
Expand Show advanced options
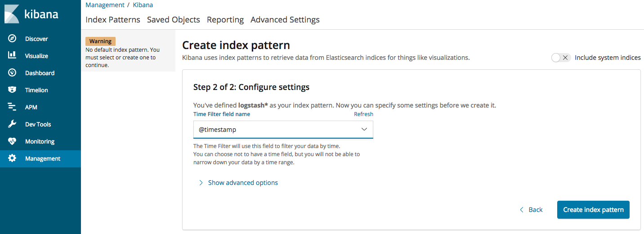(238, 183)
